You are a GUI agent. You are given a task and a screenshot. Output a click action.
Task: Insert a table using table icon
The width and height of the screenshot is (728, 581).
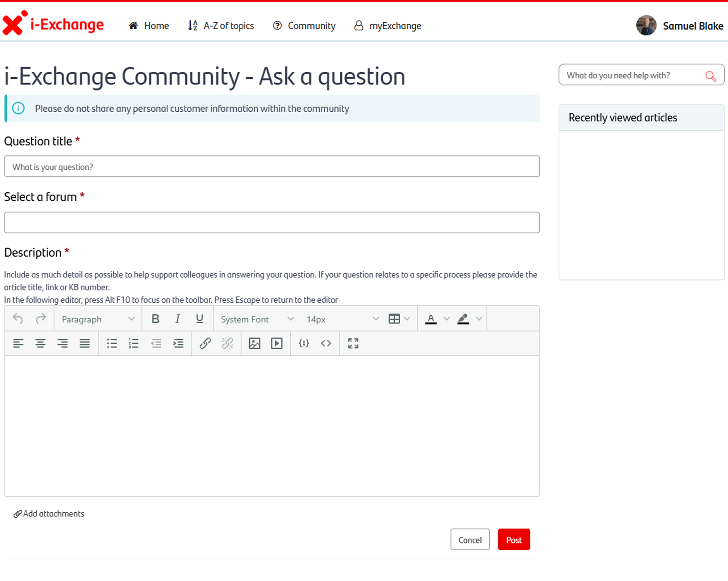point(394,319)
